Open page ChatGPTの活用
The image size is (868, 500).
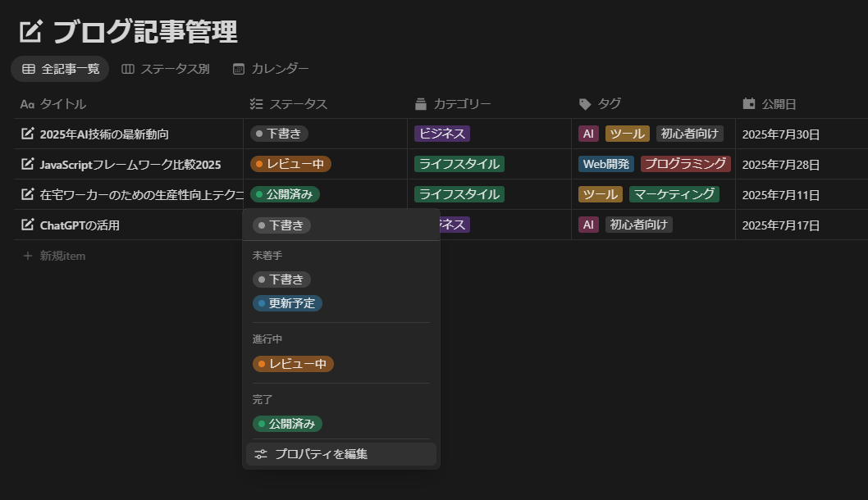tap(80, 225)
